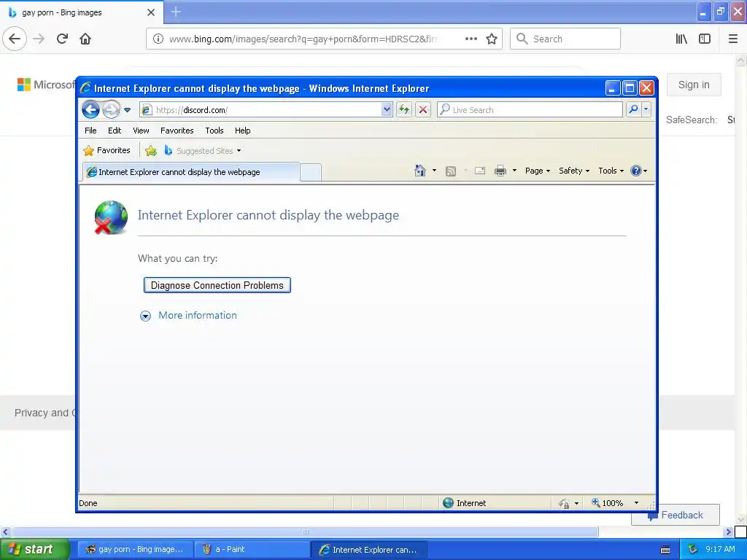Switch to the 'a - Paint' taskbar item
Screen dimensions: 747x560
252,549
